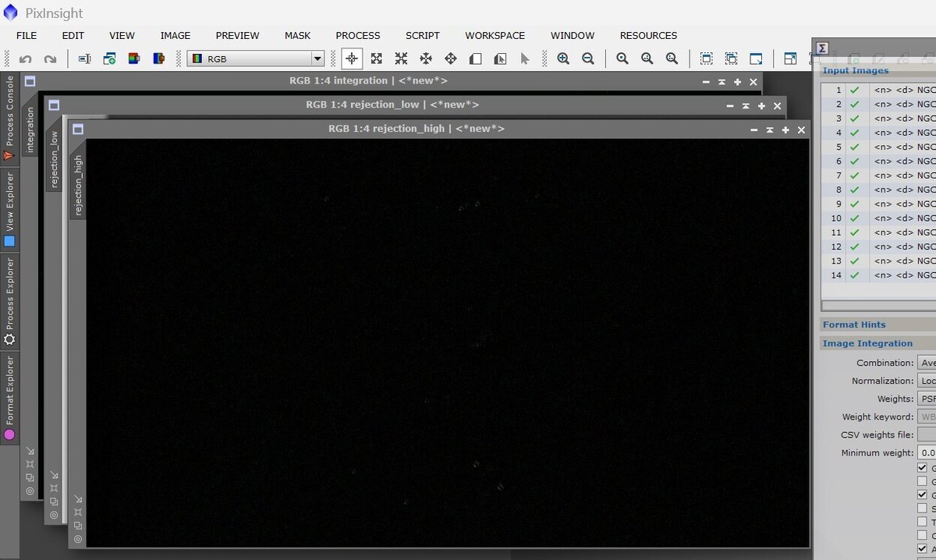This screenshot has width=936, height=560.
Task: Open the RGB channel selector dropdown
Action: (317, 58)
